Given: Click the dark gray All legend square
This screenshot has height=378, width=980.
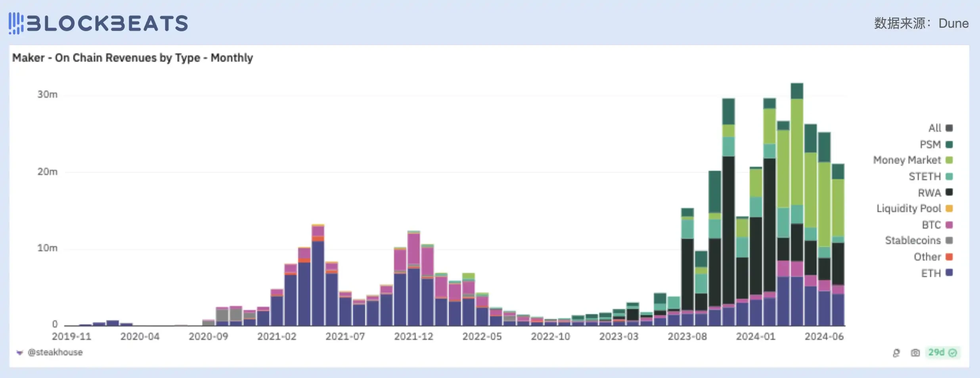Looking at the screenshot, I should (949, 128).
